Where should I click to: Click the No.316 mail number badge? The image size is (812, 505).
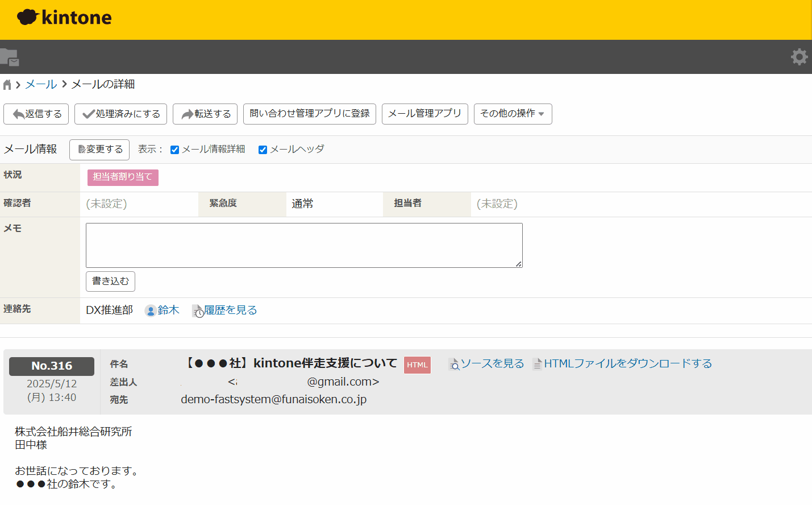(52, 366)
